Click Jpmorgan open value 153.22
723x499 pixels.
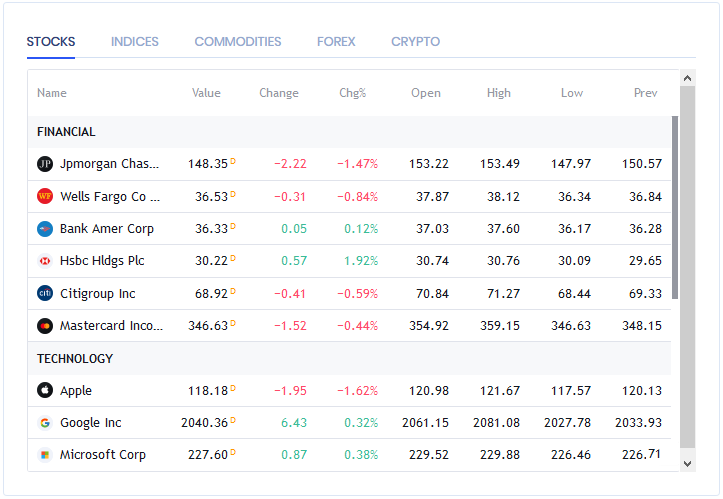(x=429, y=164)
